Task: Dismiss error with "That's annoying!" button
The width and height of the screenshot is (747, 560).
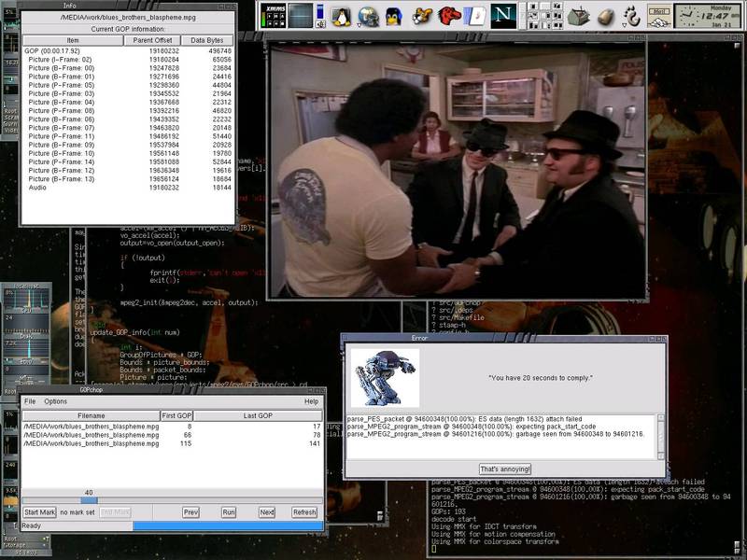Action: click(505, 469)
